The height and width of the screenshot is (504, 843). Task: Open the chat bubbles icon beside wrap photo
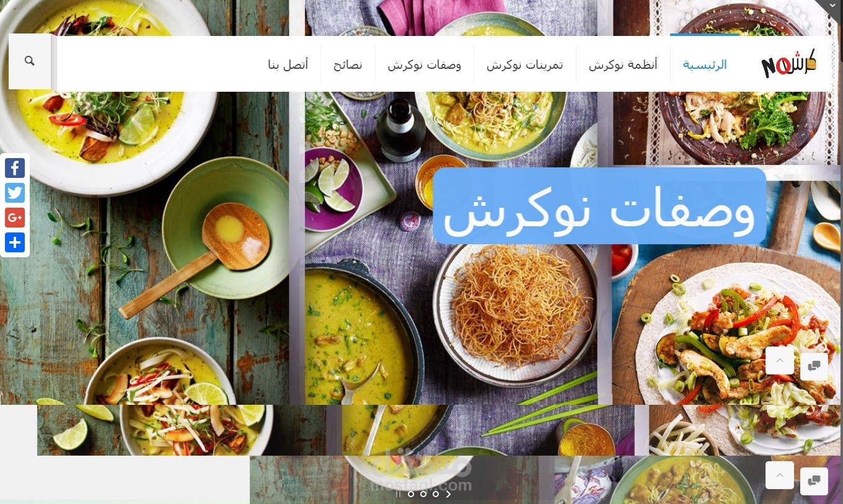(814, 366)
